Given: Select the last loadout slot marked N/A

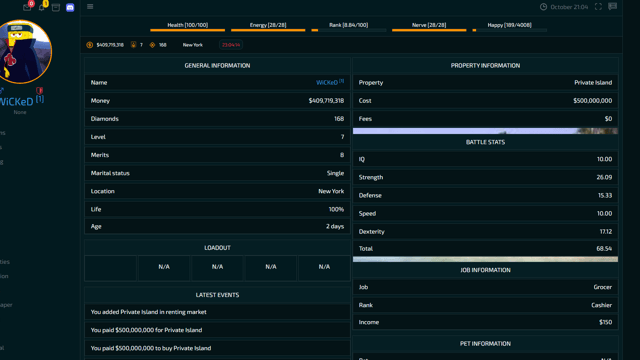Looking at the screenshot, I should (324, 268).
